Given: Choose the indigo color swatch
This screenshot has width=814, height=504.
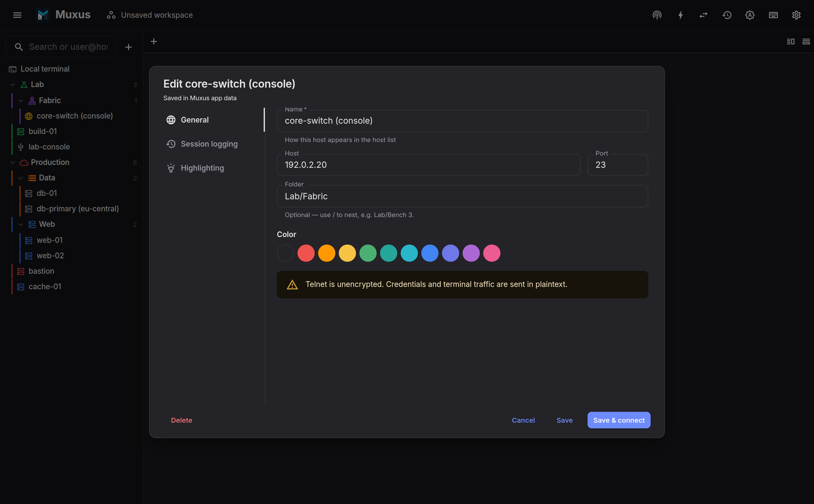Looking at the screenshot, I should 451,253.
